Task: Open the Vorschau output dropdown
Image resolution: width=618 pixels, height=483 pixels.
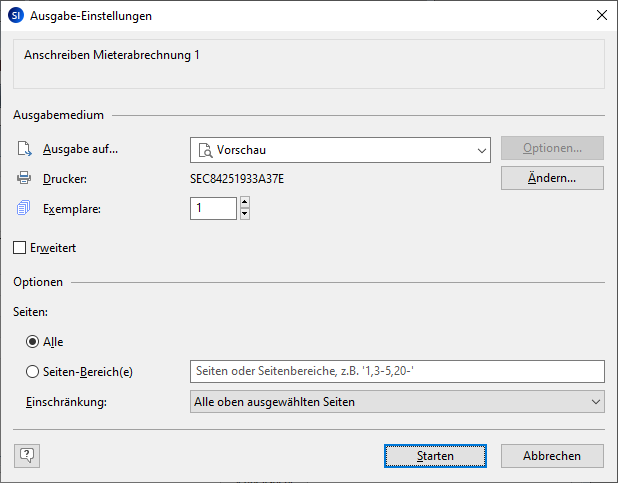Action: pos(481,150)
